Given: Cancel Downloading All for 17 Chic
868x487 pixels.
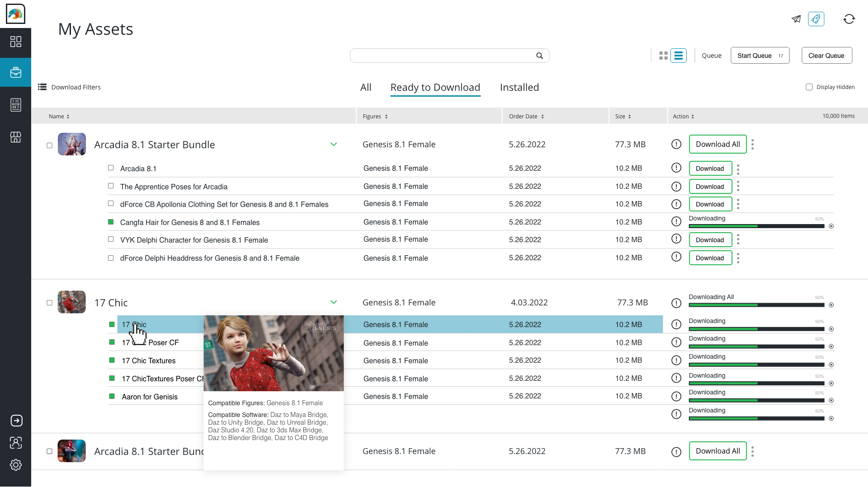Looking at the screenshot, I should click(x=831, y=305).
